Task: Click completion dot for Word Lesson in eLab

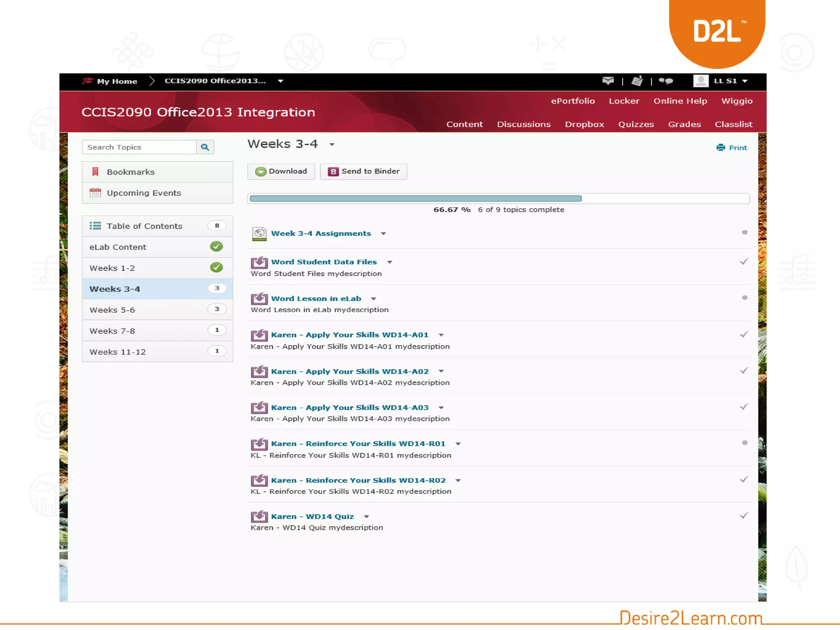Action: (744, 298)
